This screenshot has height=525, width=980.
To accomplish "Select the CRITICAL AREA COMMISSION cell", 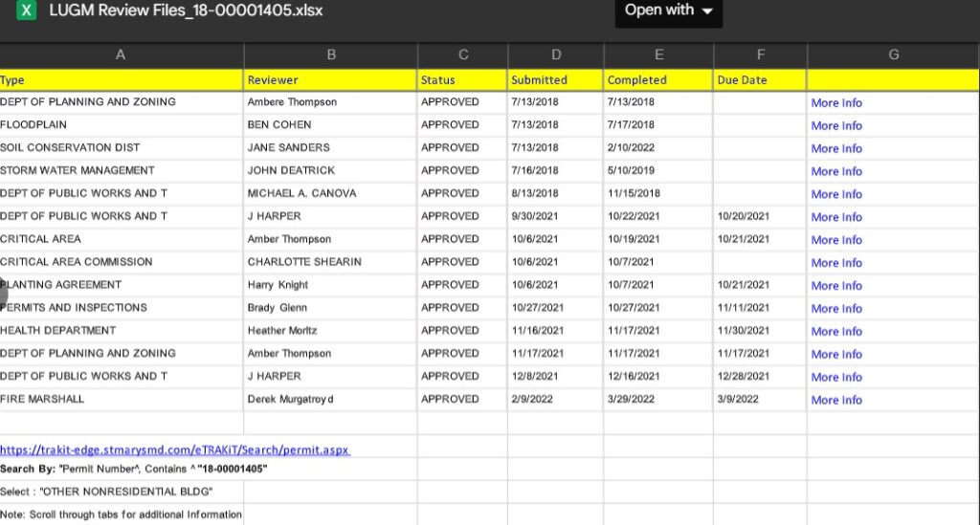I will [x=121, y=262].
